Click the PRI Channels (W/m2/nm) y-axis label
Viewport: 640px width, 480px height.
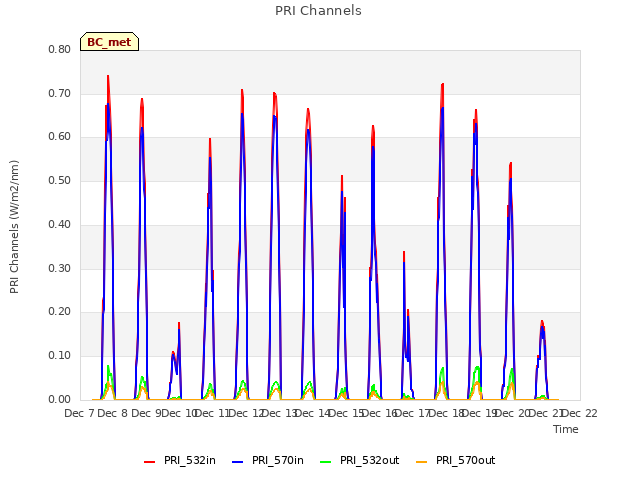pyautogui.click(x=14, y=227)
